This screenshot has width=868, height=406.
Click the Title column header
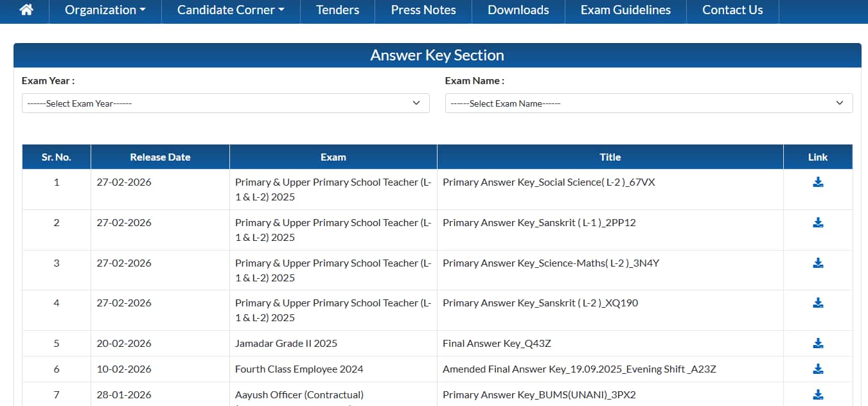tap(610, 157)
